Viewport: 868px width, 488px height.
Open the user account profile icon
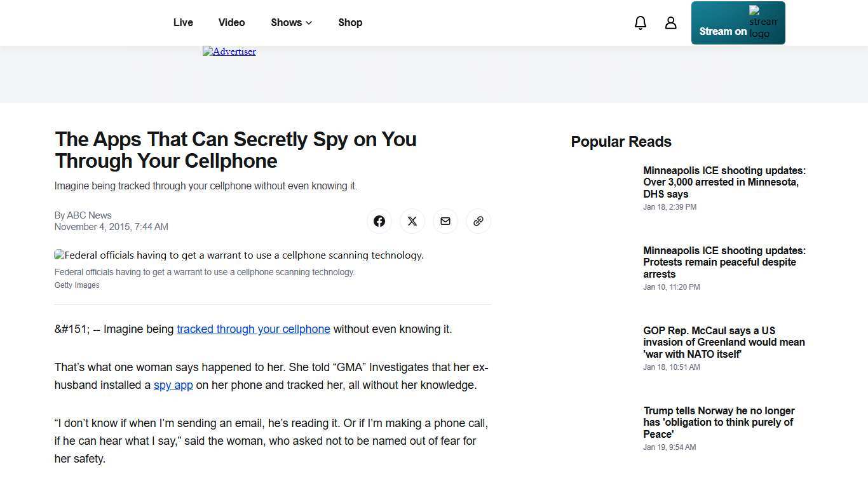click(x=671, y=22)
